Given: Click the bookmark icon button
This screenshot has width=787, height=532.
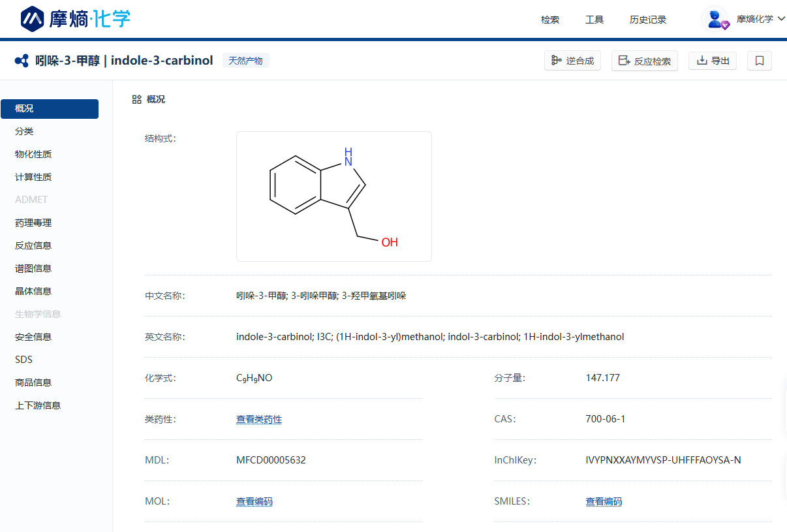Looking at the screenshot, I should tap(759, 61).
